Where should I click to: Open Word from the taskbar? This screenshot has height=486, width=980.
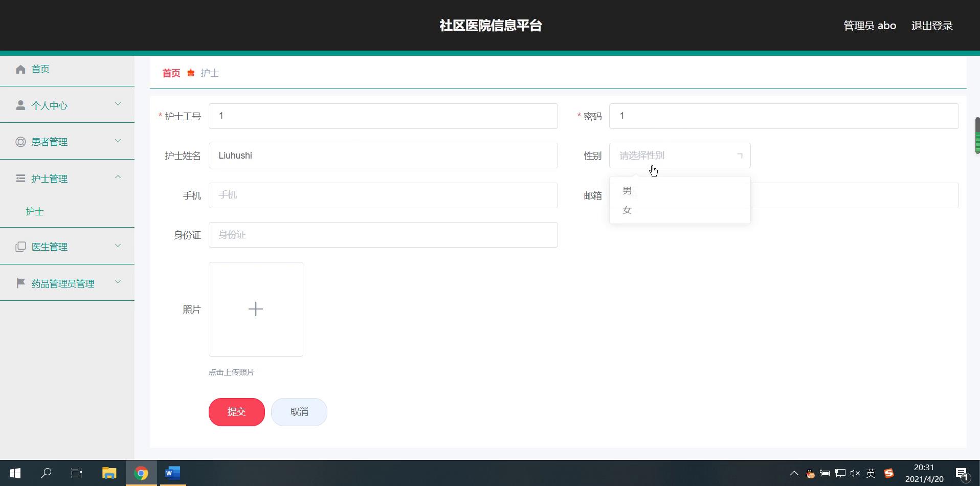click(x=172, y=473)
